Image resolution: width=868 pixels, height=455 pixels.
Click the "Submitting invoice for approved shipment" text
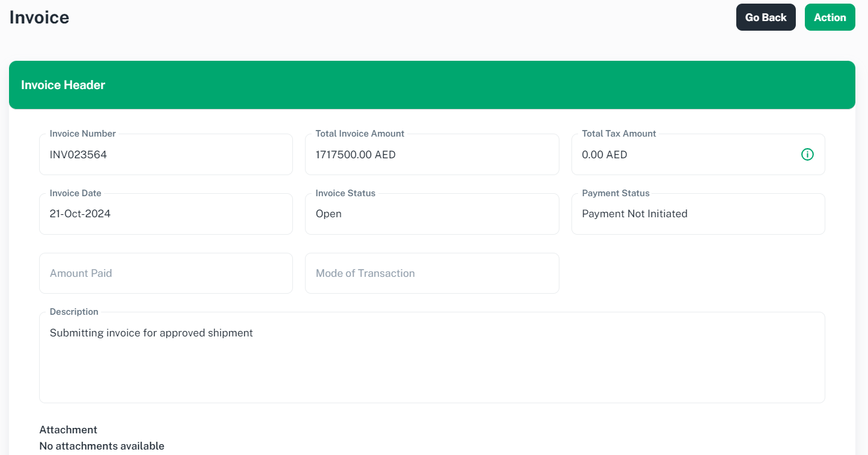(x=152, y=333)
